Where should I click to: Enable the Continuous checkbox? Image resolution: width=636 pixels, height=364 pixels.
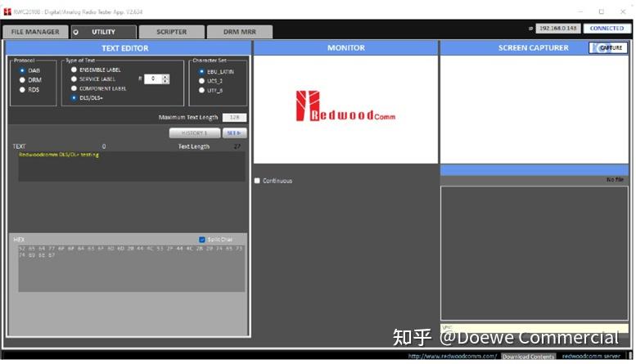pyautogui.click(x=257, y=181)
